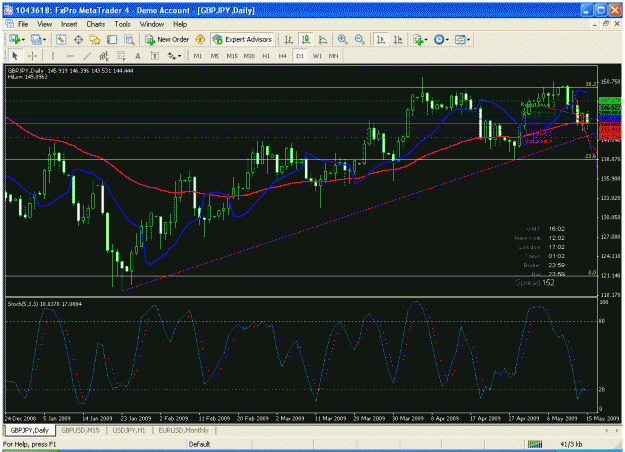Zoom out on the chart
Viewport: 625px width, 452px height.
click(x=360, y=39)
